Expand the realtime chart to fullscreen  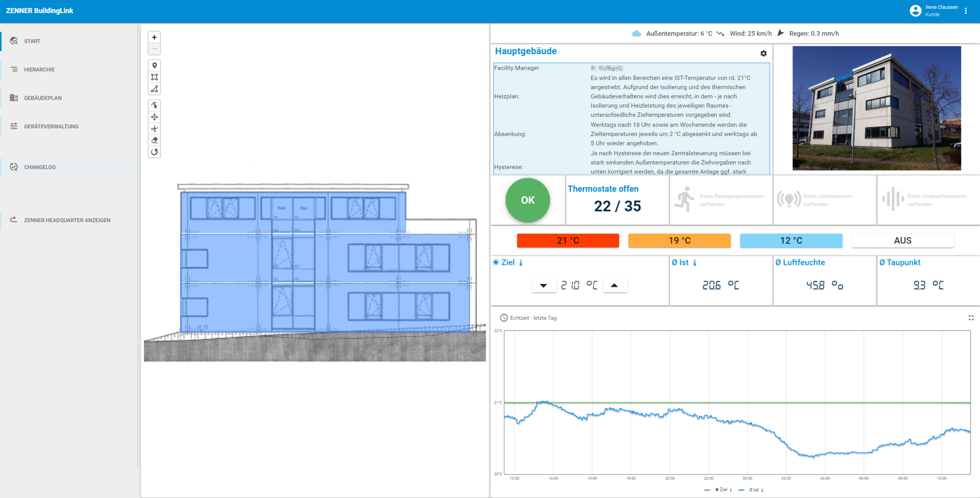[971, 317]
